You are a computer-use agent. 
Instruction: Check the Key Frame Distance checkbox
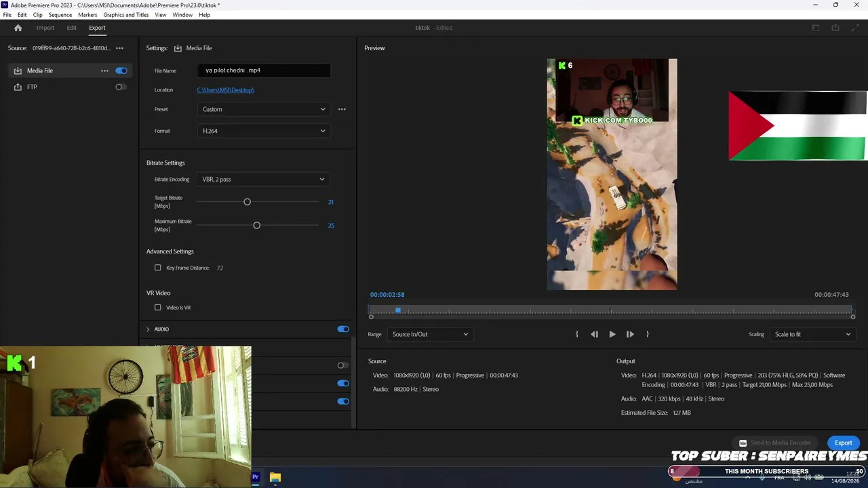tap(158, 268)
